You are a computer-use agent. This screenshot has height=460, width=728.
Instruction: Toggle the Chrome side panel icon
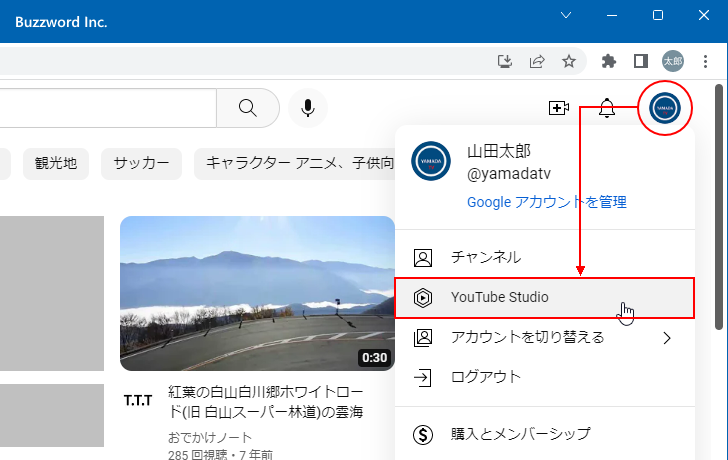[x=641, y=61]
